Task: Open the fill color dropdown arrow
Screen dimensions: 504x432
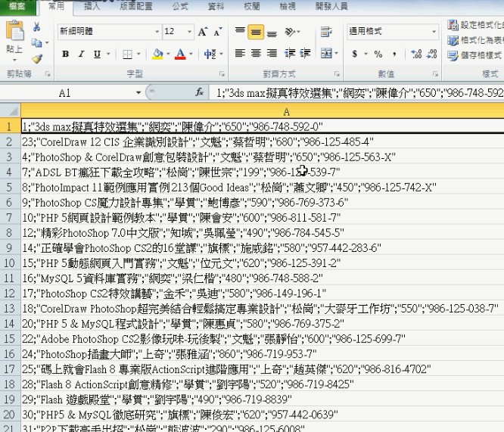Action: [x=168, y=54]
